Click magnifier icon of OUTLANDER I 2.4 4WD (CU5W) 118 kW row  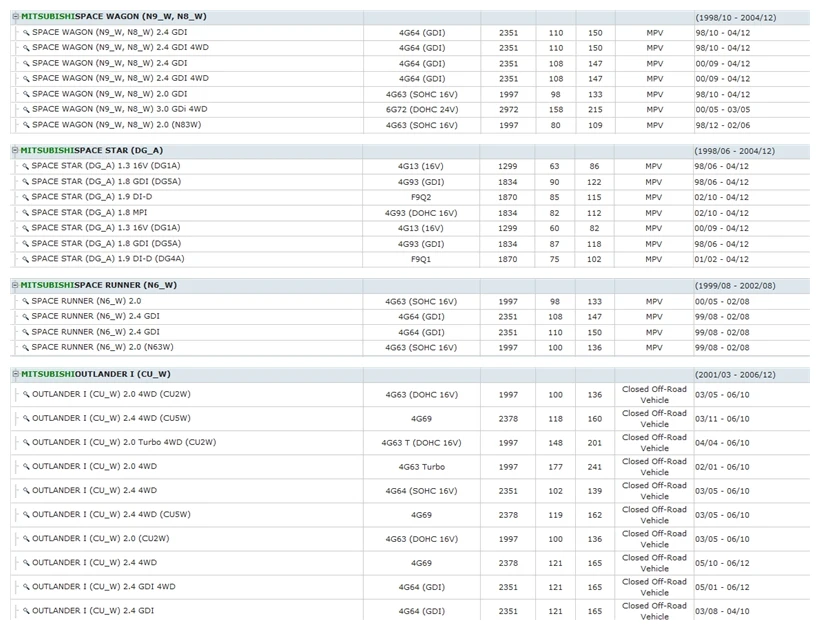[26, 419]
